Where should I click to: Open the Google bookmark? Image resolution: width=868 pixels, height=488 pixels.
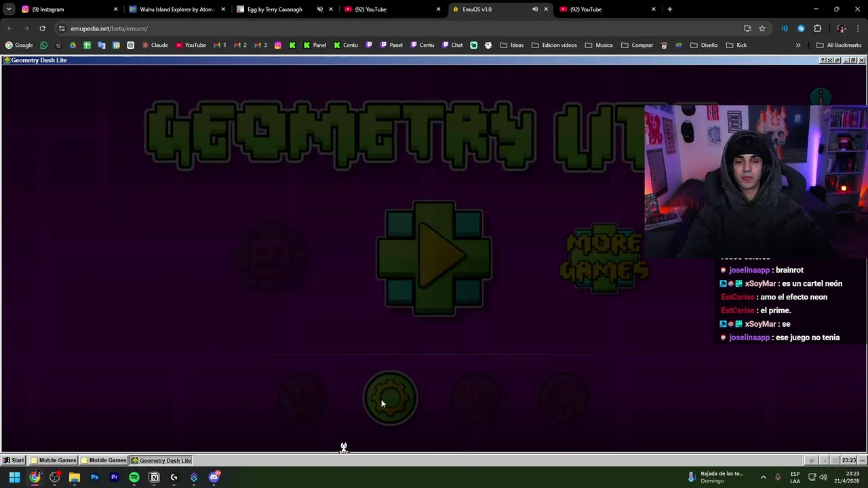point(19,45)
